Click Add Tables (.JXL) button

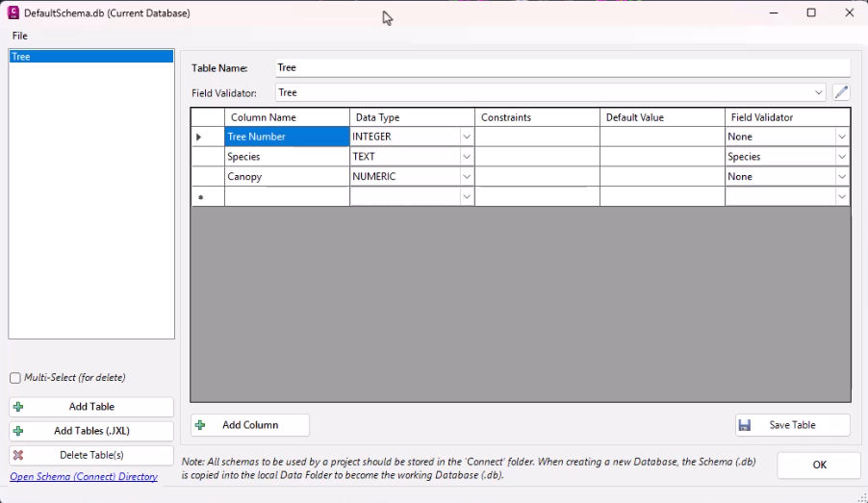(91, 431)
